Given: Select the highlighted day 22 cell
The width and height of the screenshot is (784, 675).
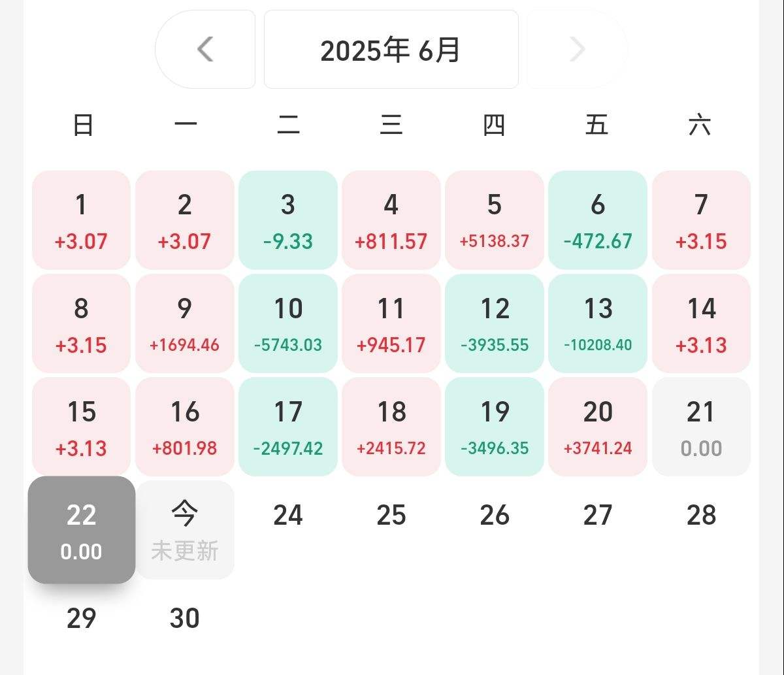Looking at the screenshot, I should click(x=82, y=530).
